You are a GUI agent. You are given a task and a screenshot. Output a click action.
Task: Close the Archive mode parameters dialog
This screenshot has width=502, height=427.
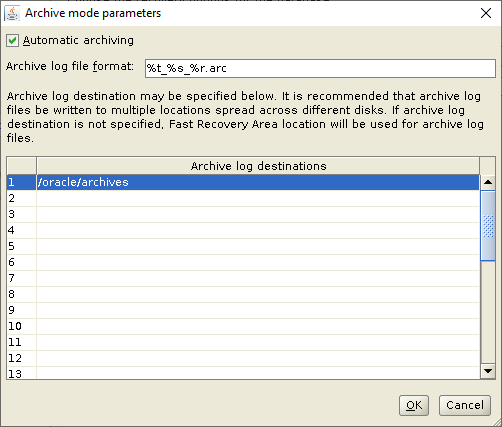click(486, 13)
